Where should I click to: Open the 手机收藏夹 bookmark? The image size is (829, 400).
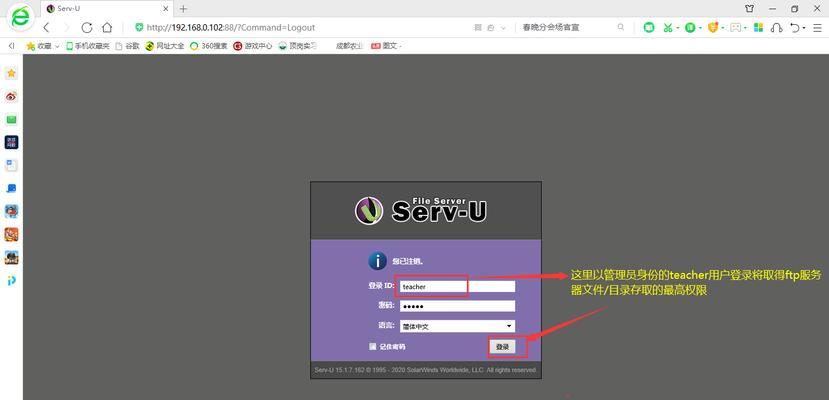pyautogui.click(x=88, y=46)
